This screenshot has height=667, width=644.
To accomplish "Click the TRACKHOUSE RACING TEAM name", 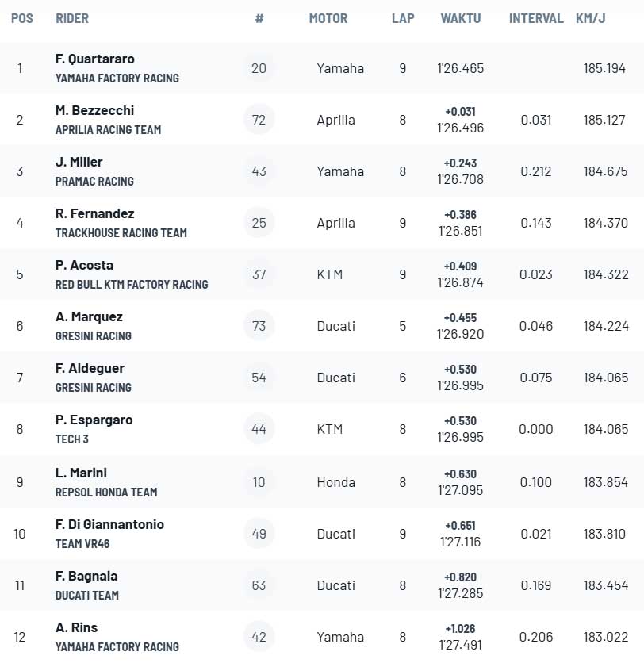I will 121,233.
